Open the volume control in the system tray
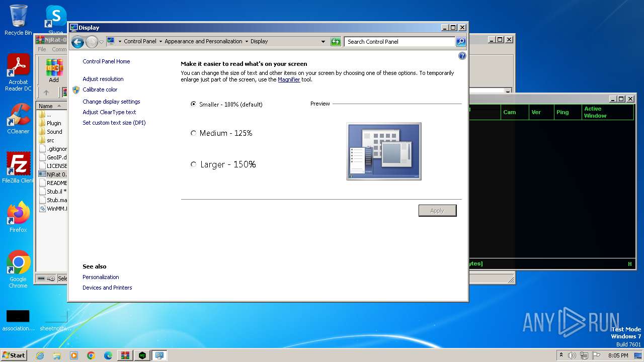Image resolution: width=644 pixels, height=362 pixels. coord(572,355)
